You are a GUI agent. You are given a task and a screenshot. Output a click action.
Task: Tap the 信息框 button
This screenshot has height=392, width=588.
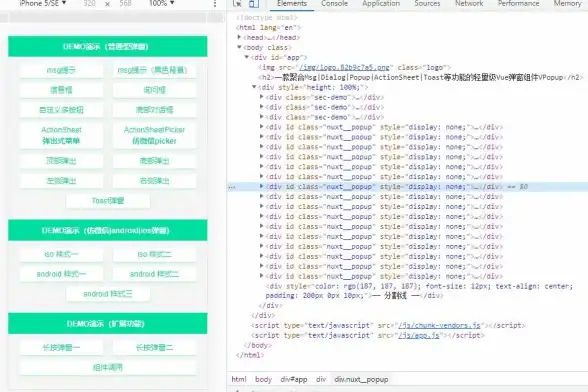coord(61,90)
